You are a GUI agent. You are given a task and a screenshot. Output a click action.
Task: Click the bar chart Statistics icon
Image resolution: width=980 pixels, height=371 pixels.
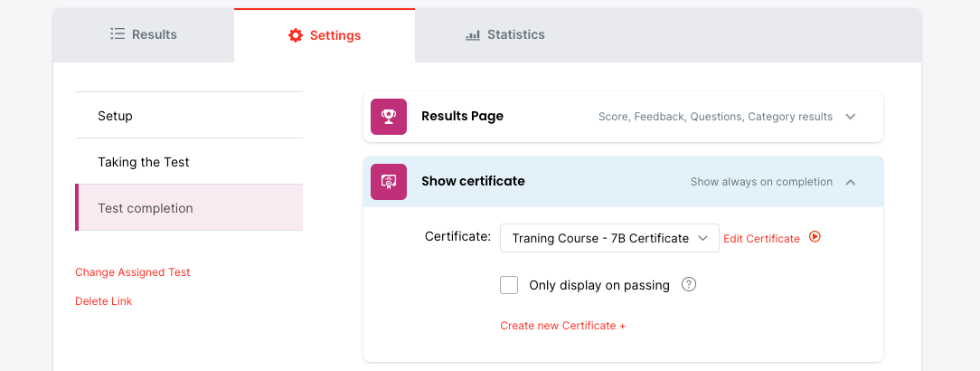click(473, 35)
